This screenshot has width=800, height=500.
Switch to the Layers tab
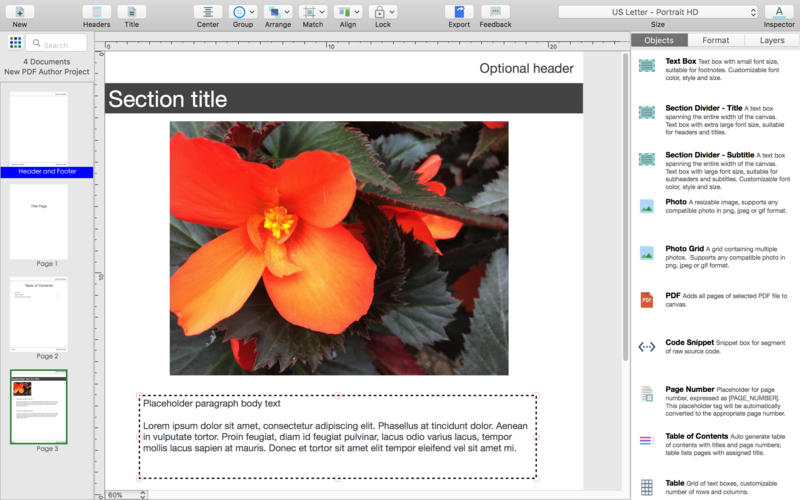772,40
